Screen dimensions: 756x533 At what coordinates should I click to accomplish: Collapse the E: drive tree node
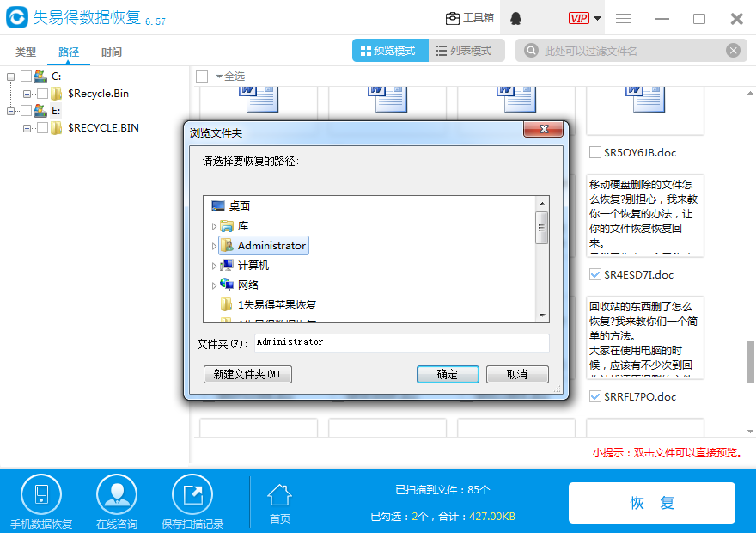click(x=10, y=111)
